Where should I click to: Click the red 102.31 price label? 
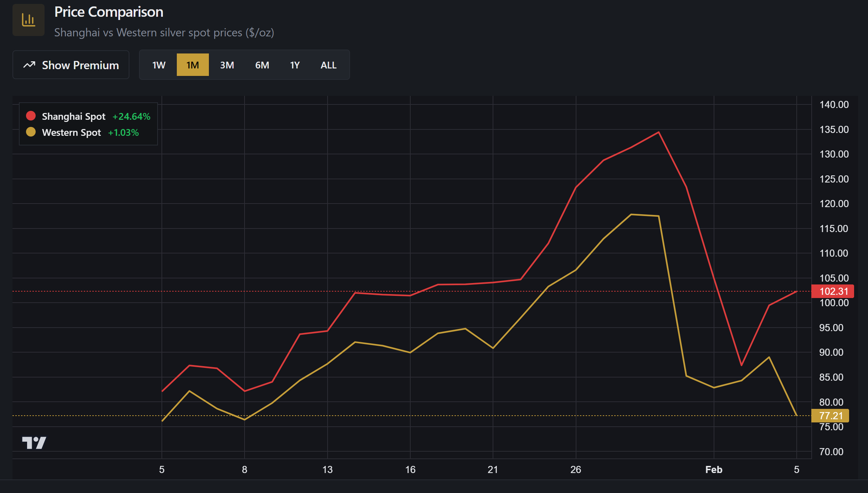tap(833, 291)
